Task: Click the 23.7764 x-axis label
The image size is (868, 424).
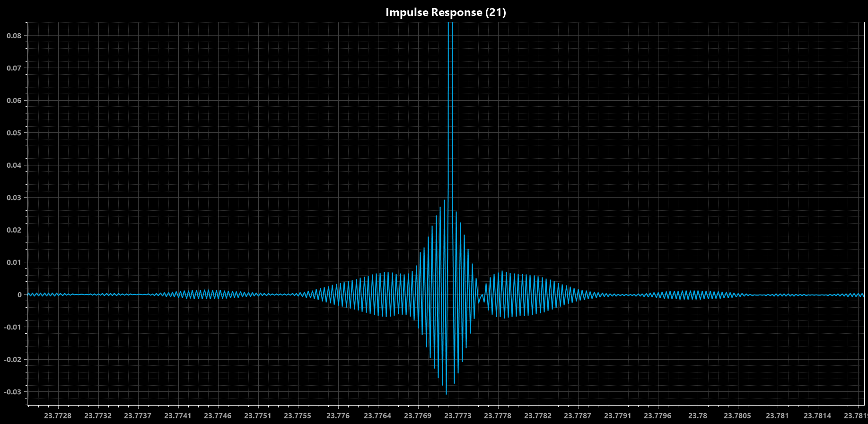Action: coord(377,415)
